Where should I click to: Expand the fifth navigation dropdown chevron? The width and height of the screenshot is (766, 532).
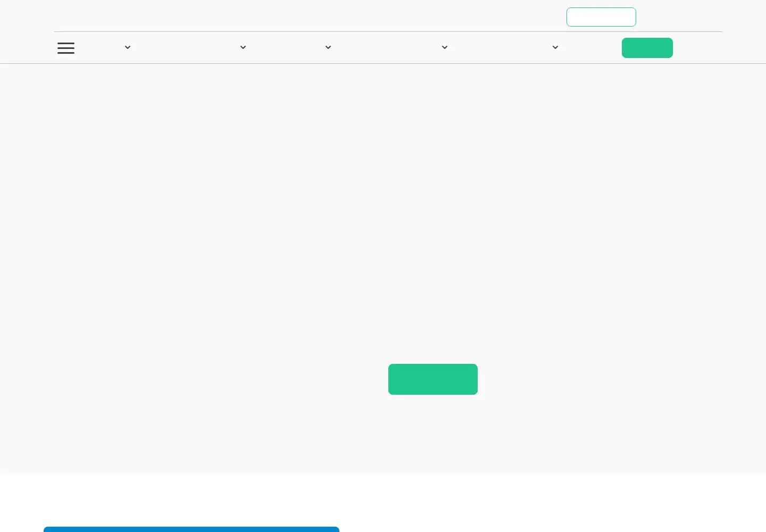pos(555,47)
